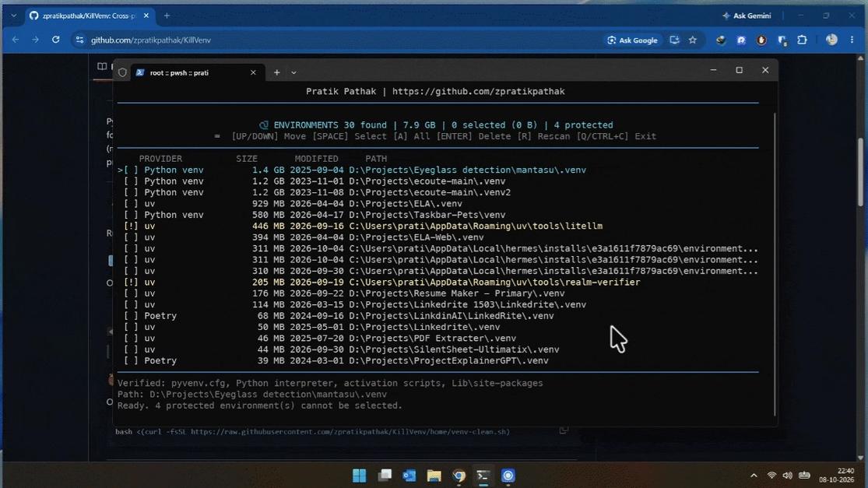Open the Chrome extensions puzzle icon
The image size is (868, 488).
[802, 40]
